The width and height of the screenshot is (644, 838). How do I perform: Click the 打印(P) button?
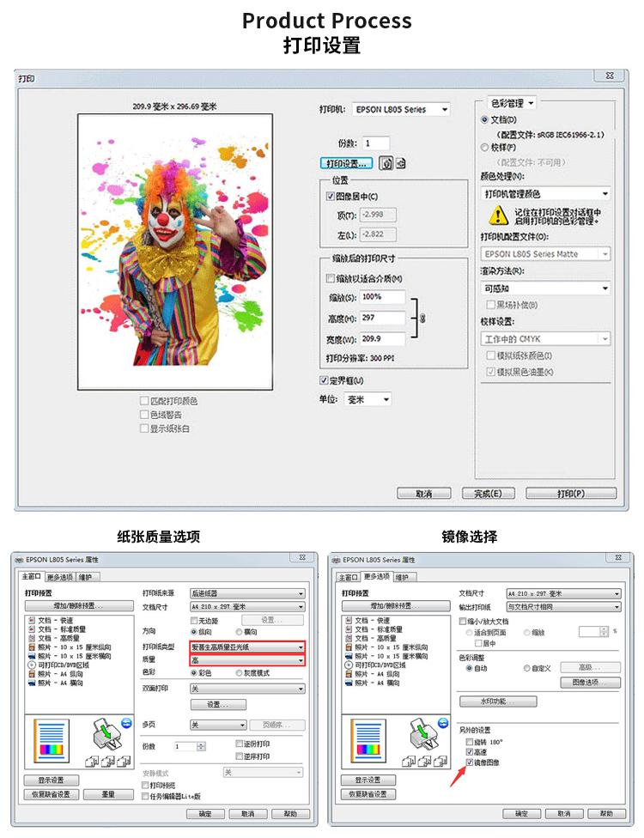(570, 494)
